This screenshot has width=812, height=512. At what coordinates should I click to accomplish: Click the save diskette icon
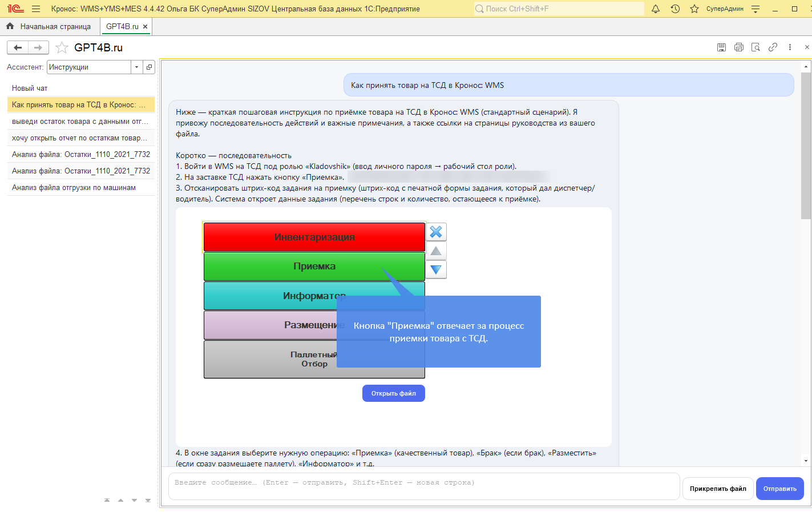click(721, 47)
